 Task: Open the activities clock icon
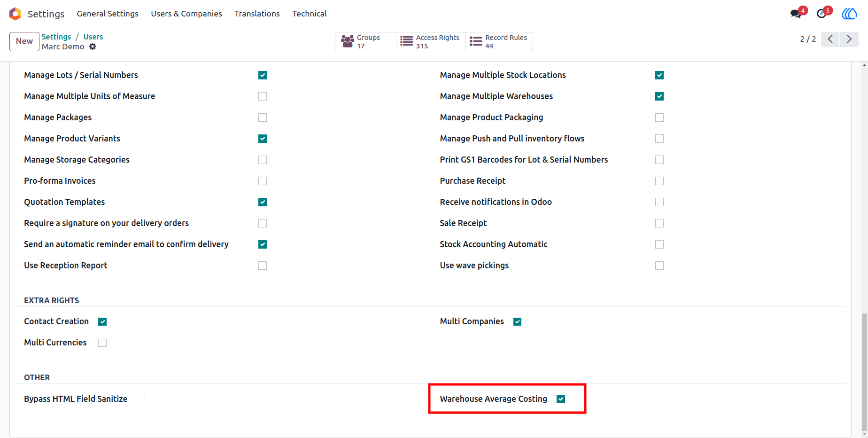click(x=821, y=14)
